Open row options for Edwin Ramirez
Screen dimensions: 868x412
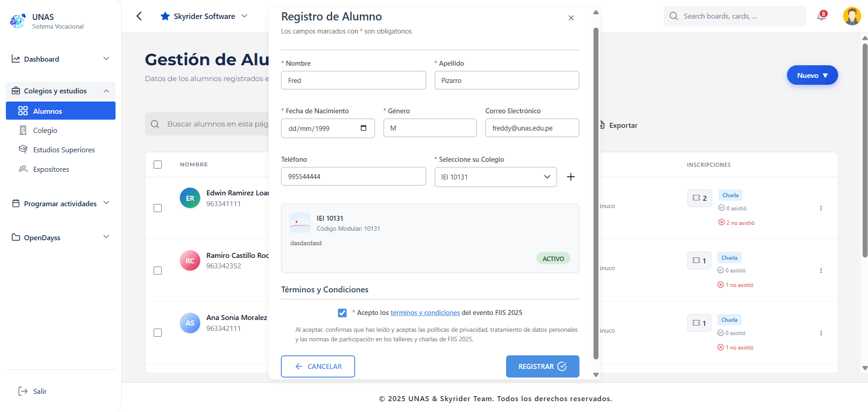click(x=820, y=208)
